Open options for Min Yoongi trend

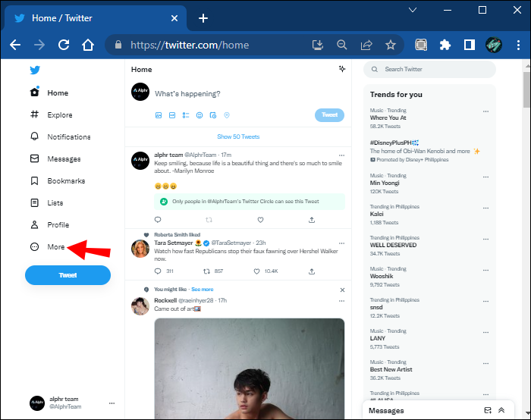pyautogui.click(x=485, y=177)
